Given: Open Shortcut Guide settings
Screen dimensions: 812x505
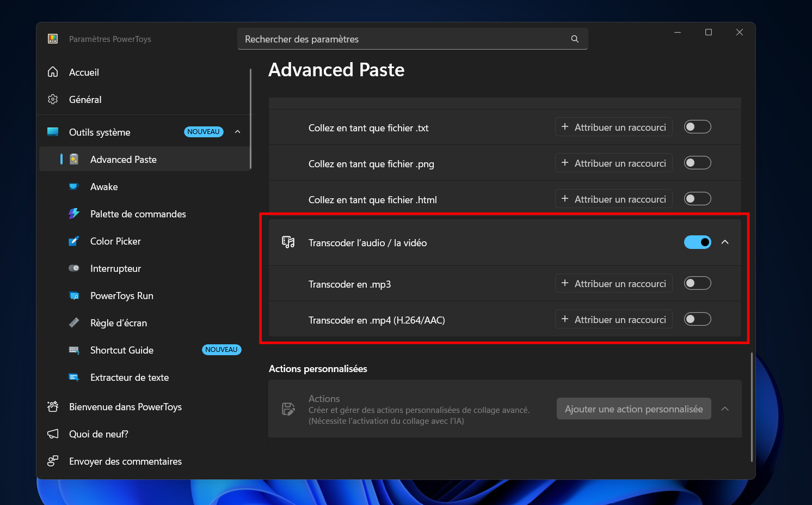Looking at the screenshot, I should coord(144,350).
